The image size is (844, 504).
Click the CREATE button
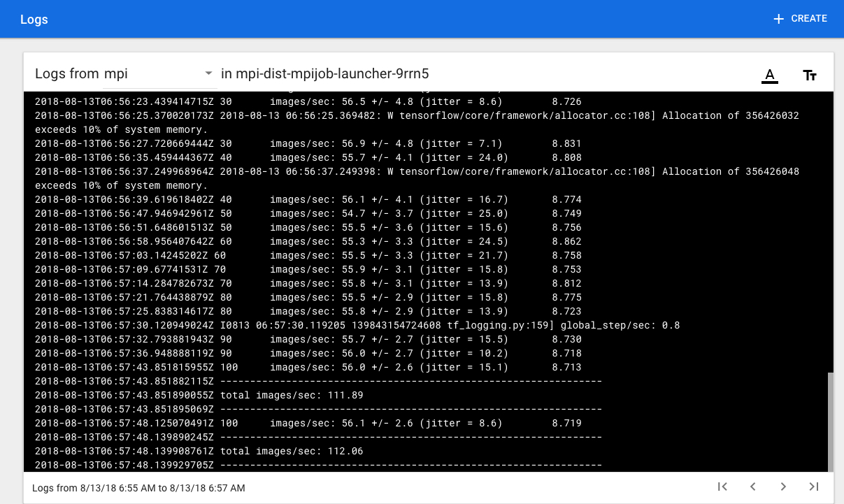[799, 19]
